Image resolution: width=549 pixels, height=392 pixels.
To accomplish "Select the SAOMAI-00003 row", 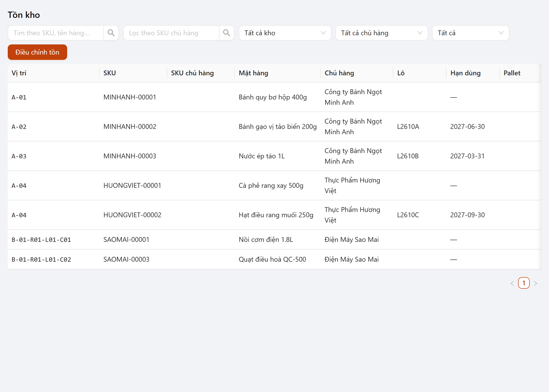I will coord(274,259).
